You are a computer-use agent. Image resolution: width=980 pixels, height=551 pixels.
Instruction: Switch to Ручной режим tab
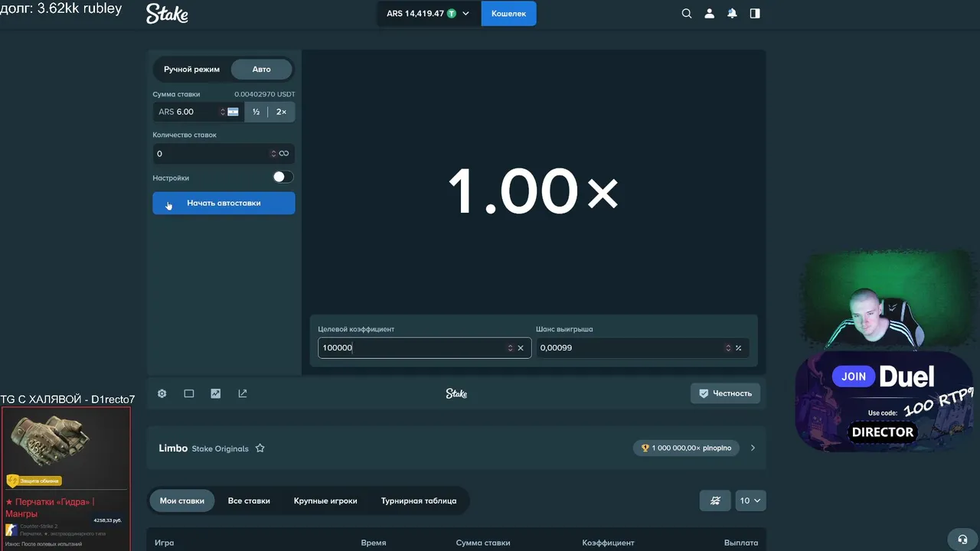click(x=191, y=69)
